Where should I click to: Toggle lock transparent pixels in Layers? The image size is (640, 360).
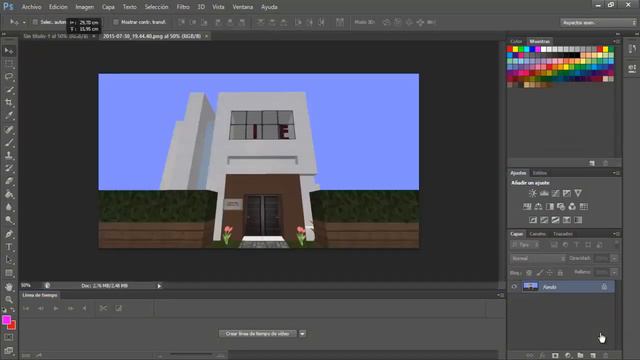(529, 273)
